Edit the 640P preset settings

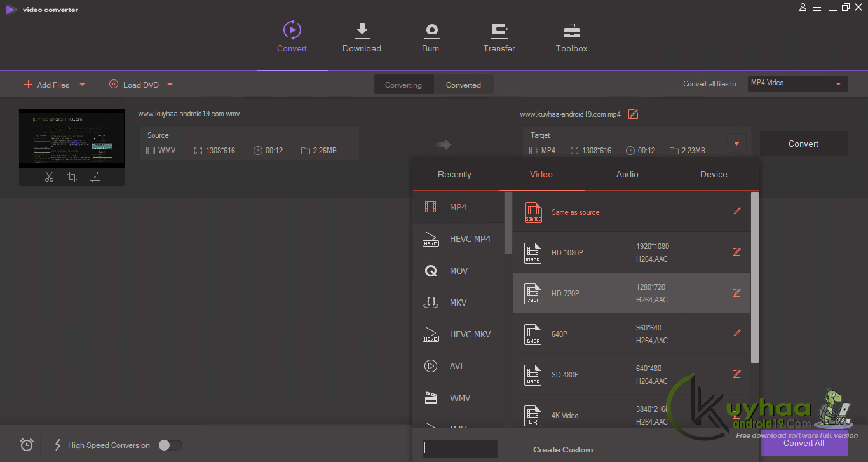(736, 334)
